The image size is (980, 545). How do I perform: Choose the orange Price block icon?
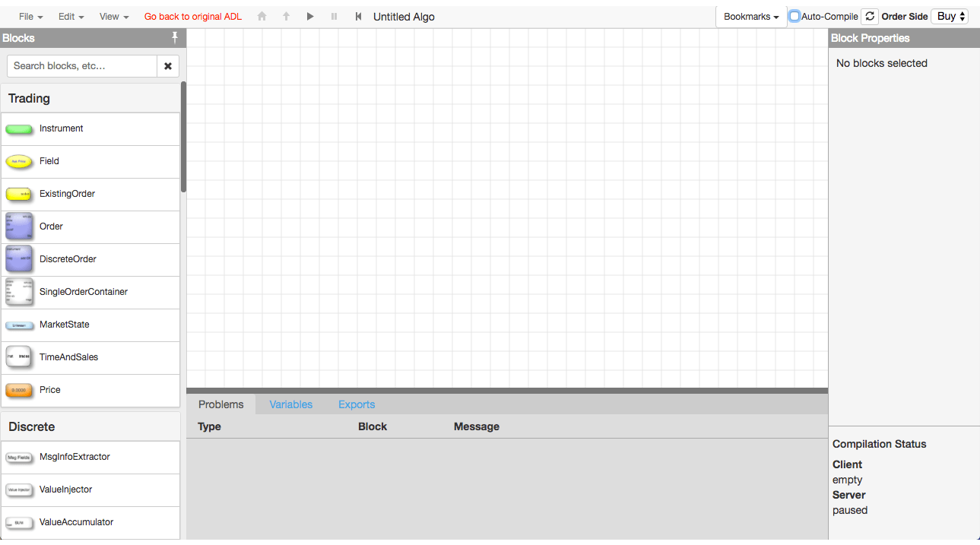(19, 390)
